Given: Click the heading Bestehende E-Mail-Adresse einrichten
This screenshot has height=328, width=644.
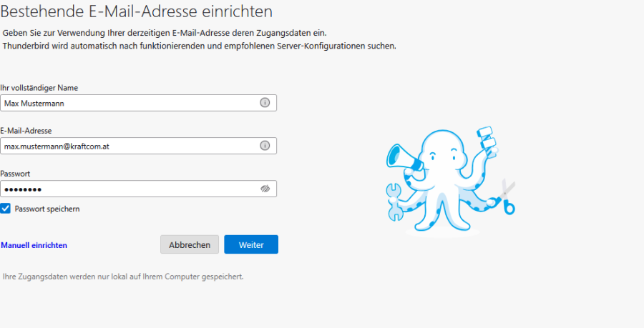Looking at the screenshot, I should 137,12.
